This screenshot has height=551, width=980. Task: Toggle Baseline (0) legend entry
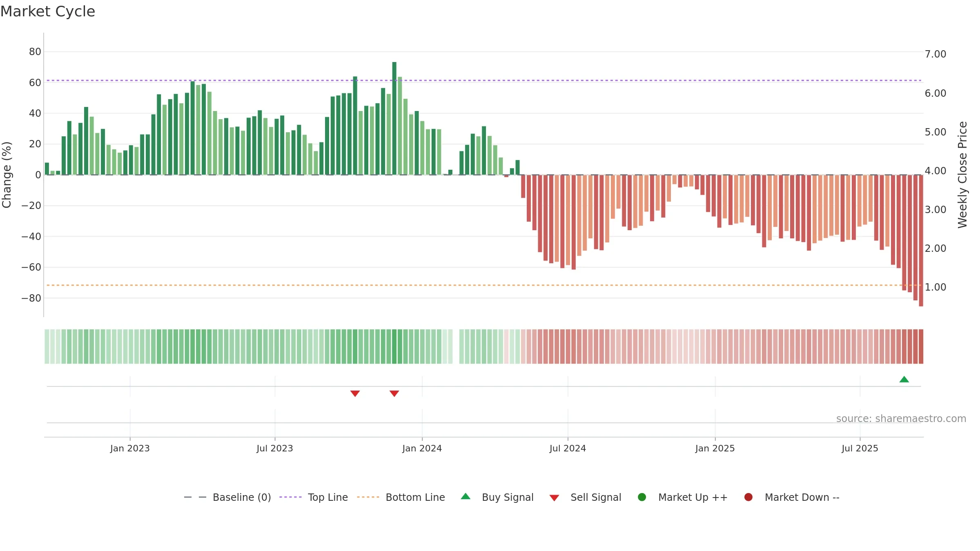pos(227,497)
